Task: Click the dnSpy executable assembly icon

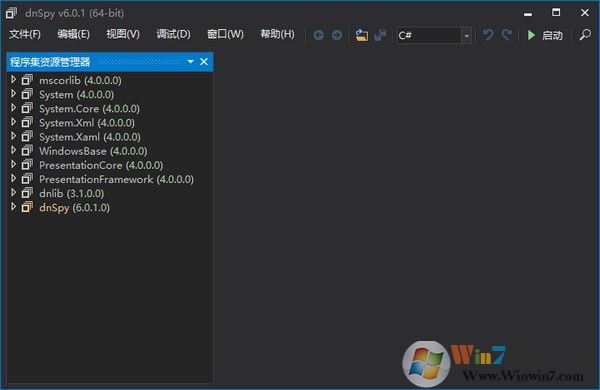Action: tap(27, 207)
